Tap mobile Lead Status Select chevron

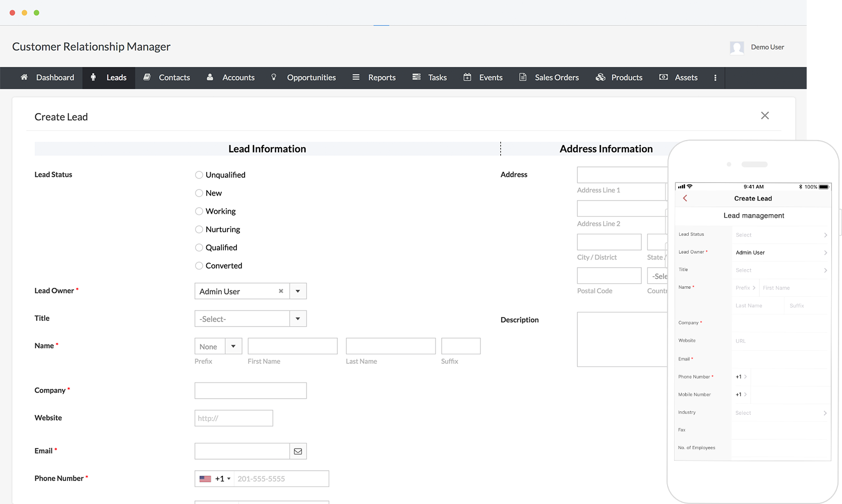(825, 235)
